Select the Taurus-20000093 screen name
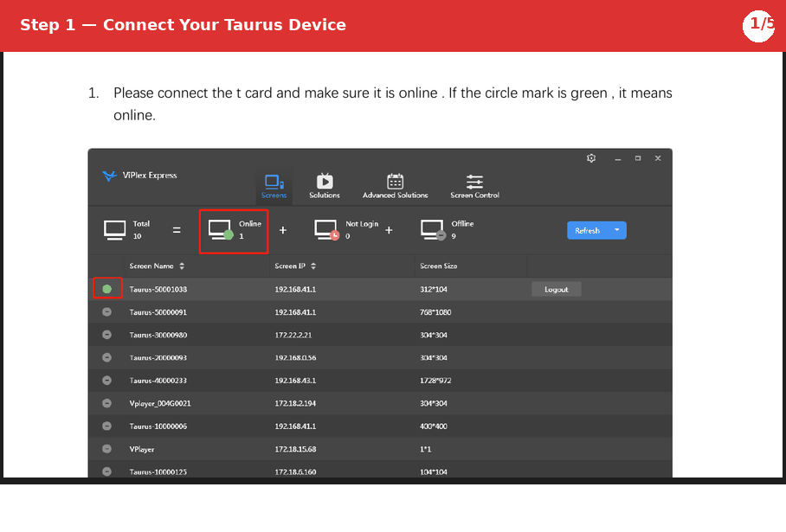 point(158,358)
